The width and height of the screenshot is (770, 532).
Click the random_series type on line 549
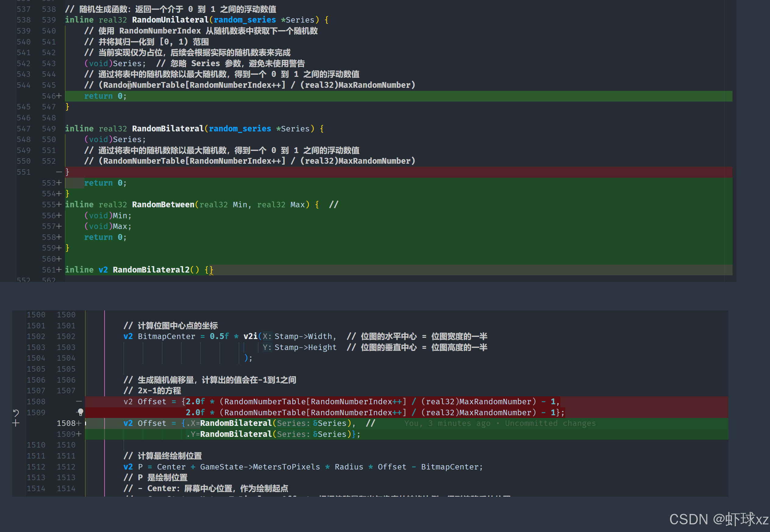point(240,129)
